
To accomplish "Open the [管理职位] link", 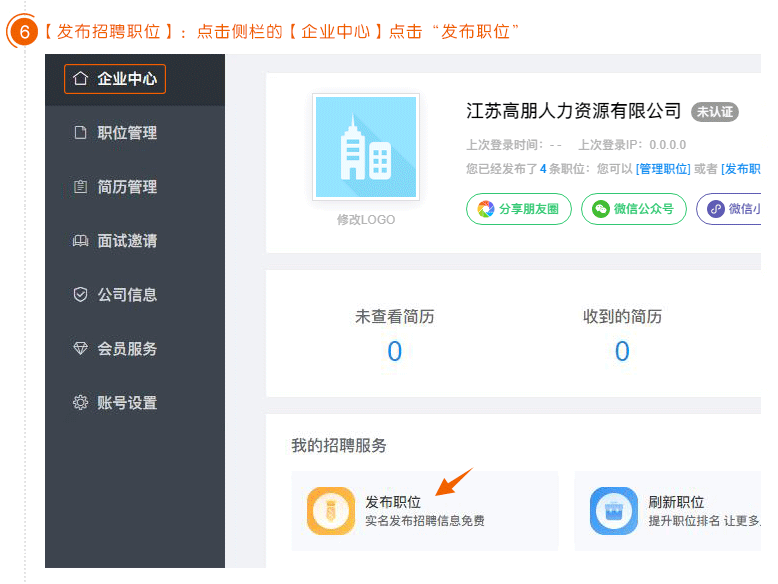I will pyautogui.click(x=663, y=169).
